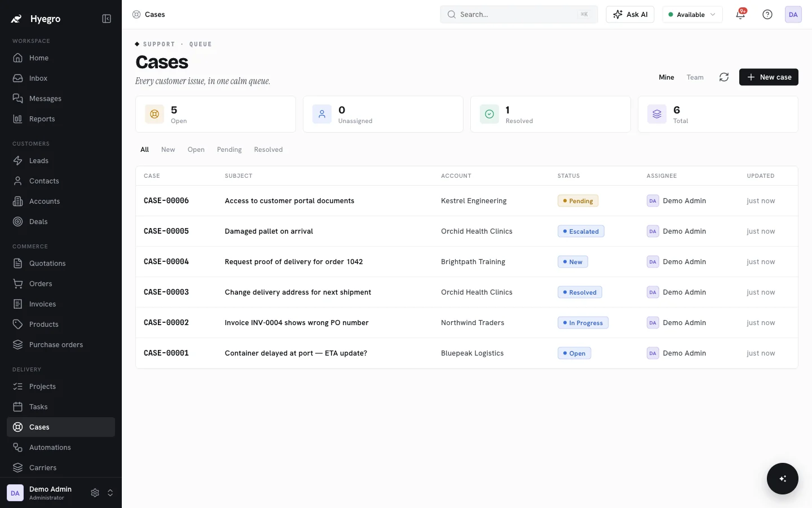
Task: Switch view to Mine cases
Action: pos(667,77)
